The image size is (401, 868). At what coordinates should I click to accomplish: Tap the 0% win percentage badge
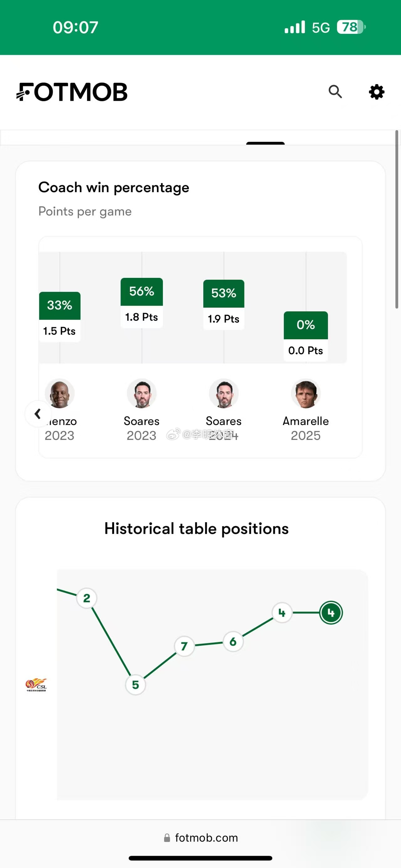click(x=305, y=325)
